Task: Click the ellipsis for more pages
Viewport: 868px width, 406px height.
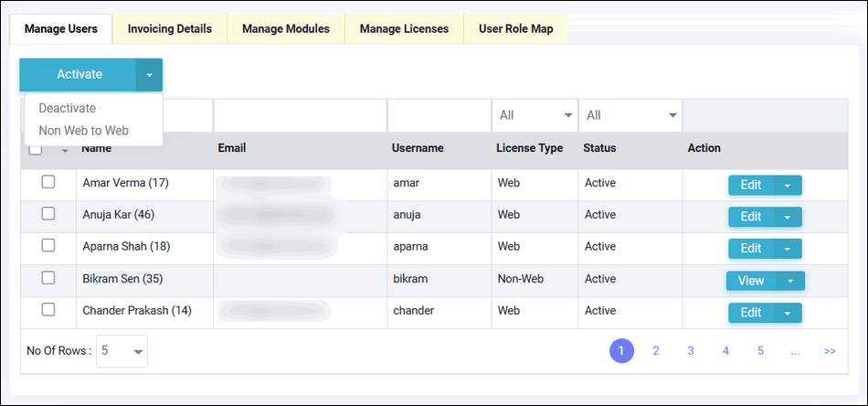Action: tap(796, 351)
